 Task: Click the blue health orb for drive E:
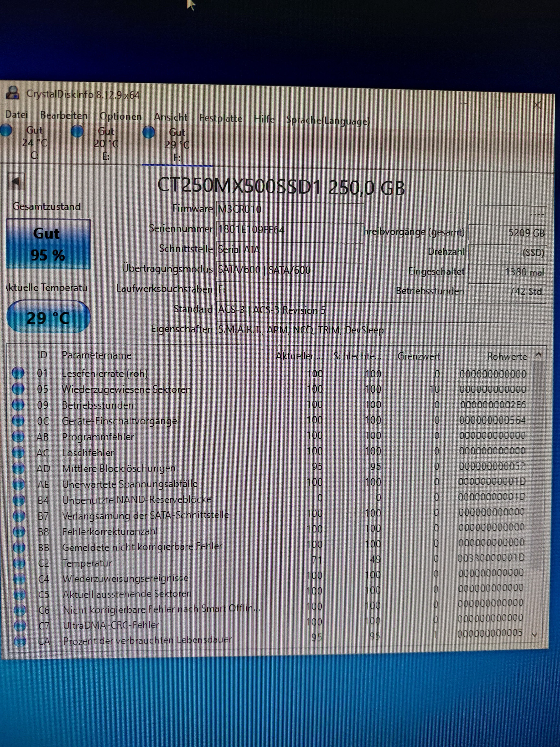click(78, 131)
